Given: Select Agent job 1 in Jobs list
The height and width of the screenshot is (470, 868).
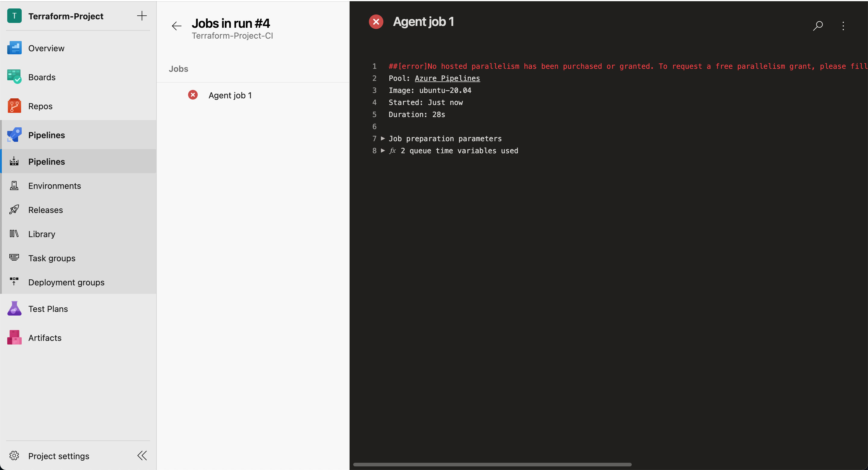Looking at the screenshot, I should tap(230, 95).
